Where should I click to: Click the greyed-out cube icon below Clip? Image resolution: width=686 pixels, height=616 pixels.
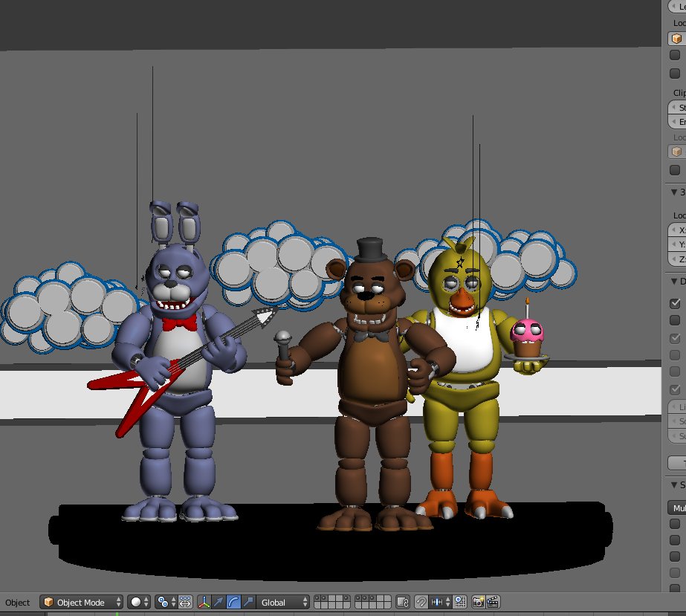(x=676, y=152)
